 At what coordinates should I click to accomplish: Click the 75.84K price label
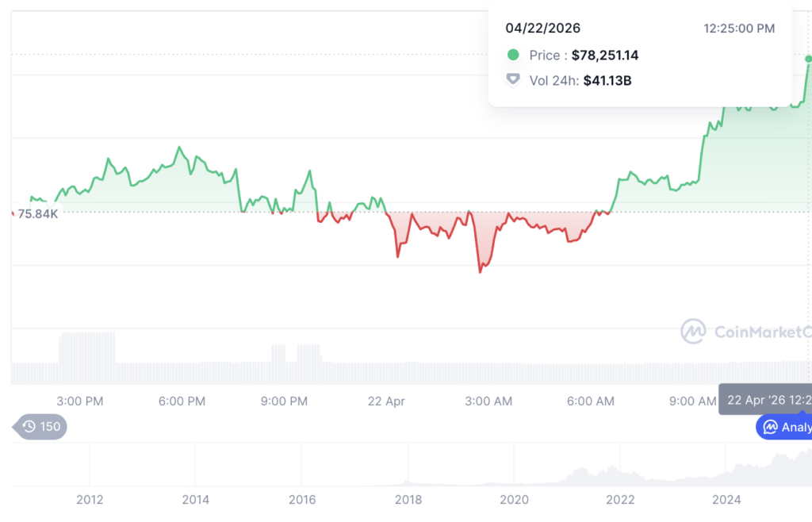point(37,214)
